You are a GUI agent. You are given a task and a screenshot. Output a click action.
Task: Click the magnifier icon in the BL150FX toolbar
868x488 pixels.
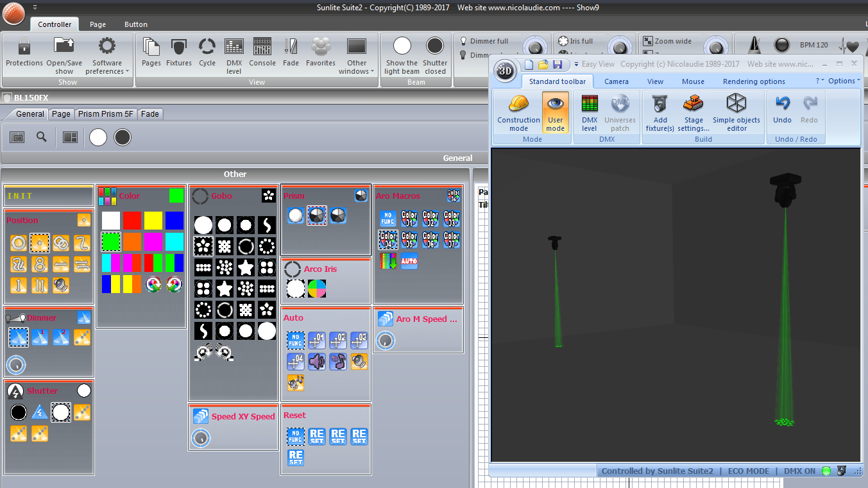pyautogui.click(x=42, y=137)
